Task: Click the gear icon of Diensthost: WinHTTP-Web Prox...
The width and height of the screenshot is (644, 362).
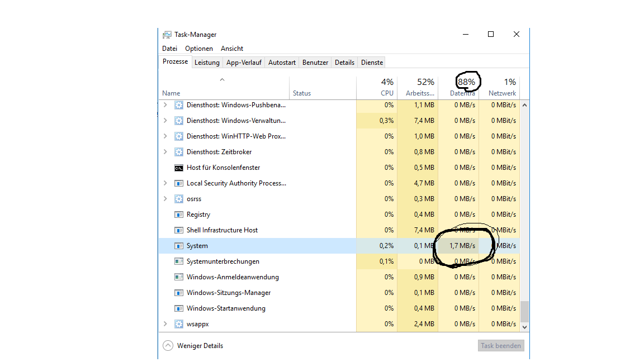Action: [x=179, y=136]
